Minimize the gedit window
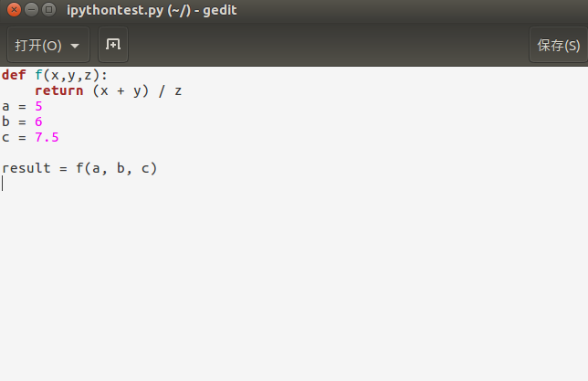 point(31,10)
